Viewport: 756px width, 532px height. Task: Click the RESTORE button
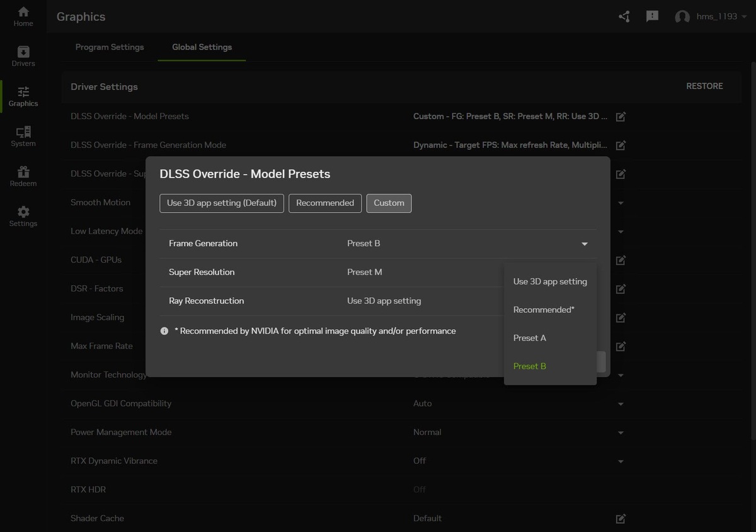(704, 86)
